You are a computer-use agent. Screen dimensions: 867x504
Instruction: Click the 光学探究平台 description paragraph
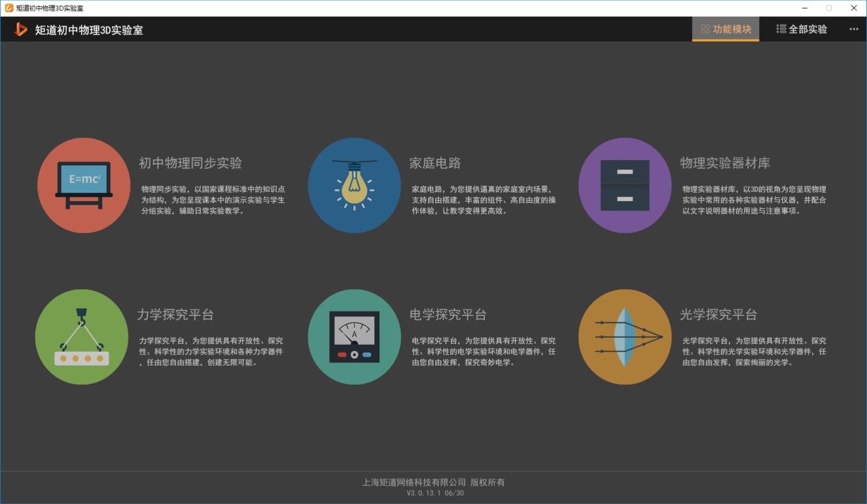click(x=754, y=352)
